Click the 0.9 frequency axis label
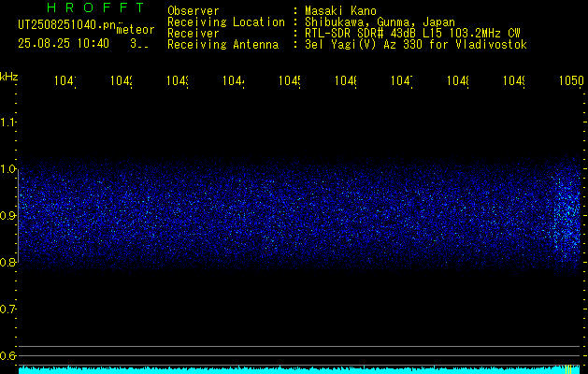Viewport: 588px width, 374px height. pyautogui.click(x=7, y=215)
